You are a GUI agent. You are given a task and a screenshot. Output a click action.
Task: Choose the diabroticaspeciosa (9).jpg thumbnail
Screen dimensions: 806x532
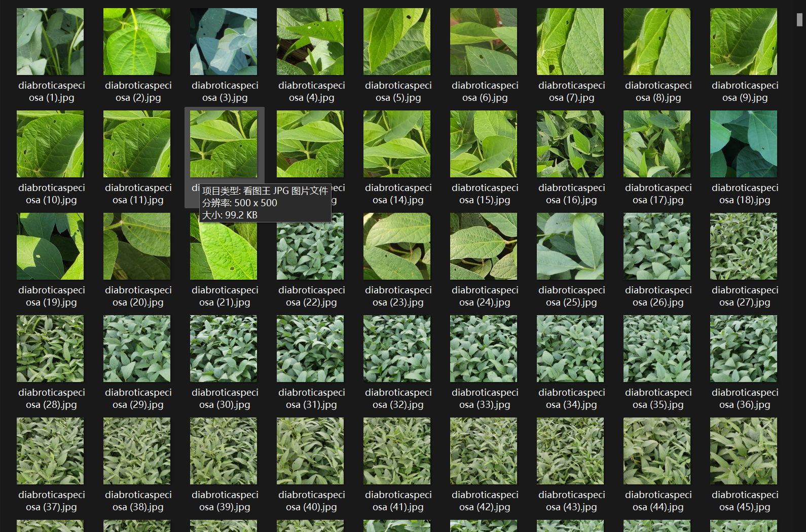pos(744,42)
